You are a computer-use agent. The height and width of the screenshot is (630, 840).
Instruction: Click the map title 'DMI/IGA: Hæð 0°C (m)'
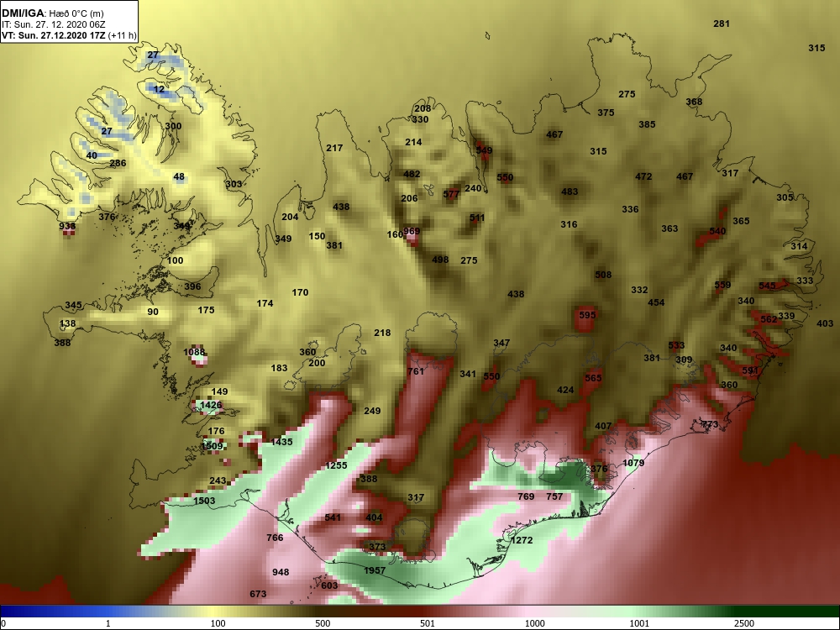(x=52, y=13)
